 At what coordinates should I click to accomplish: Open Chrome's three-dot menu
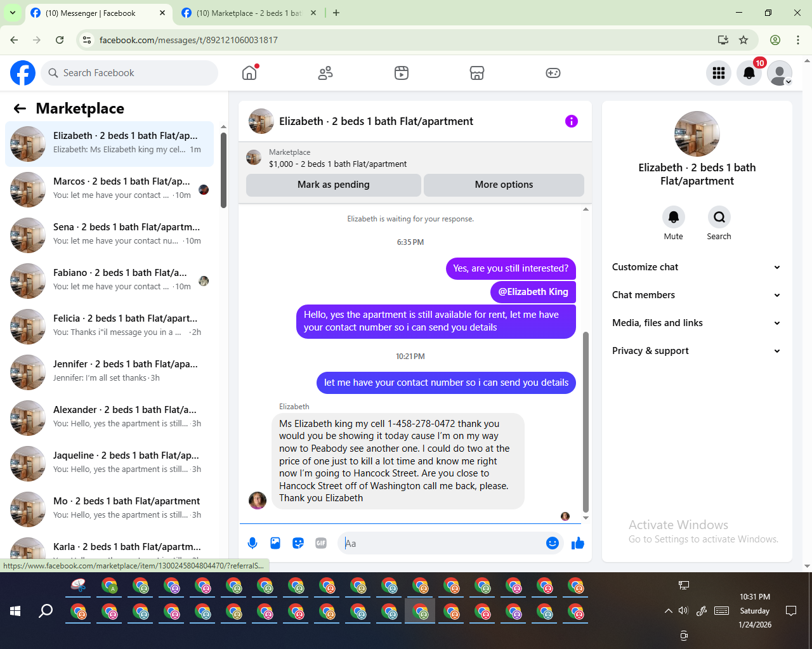[798, 40]
